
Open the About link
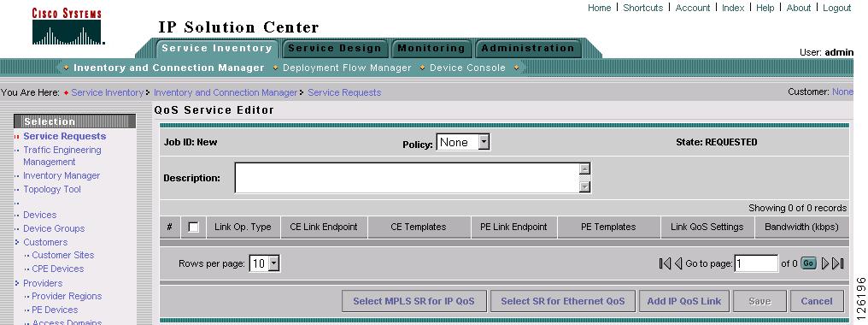pyautogui.click(x=798, y=8)
